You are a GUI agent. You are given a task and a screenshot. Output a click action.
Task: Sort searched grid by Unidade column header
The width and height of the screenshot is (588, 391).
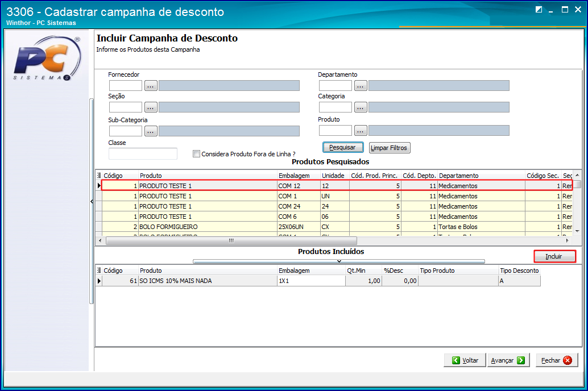334,176
